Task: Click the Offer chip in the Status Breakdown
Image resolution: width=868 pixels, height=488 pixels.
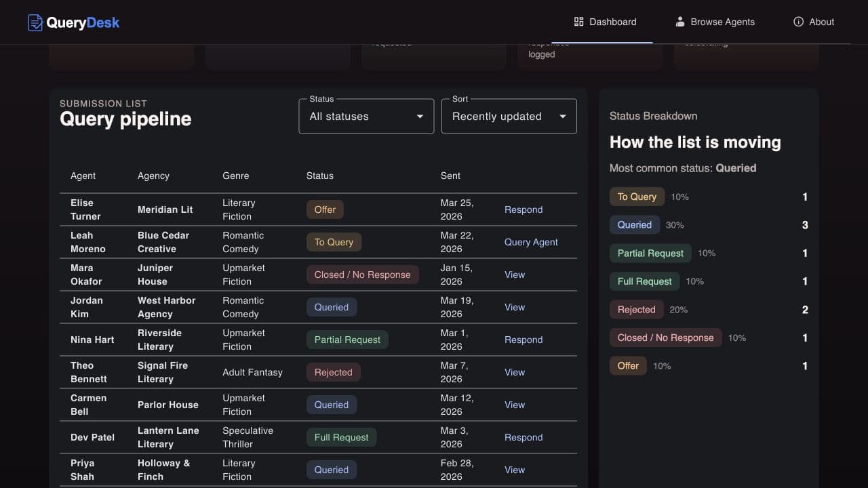Action: point(628,366)
